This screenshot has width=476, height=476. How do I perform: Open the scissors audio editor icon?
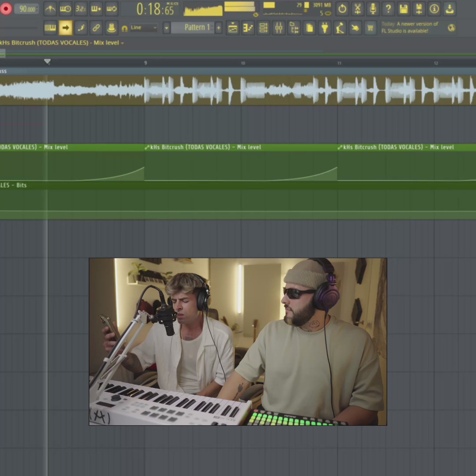coord(357,9)
